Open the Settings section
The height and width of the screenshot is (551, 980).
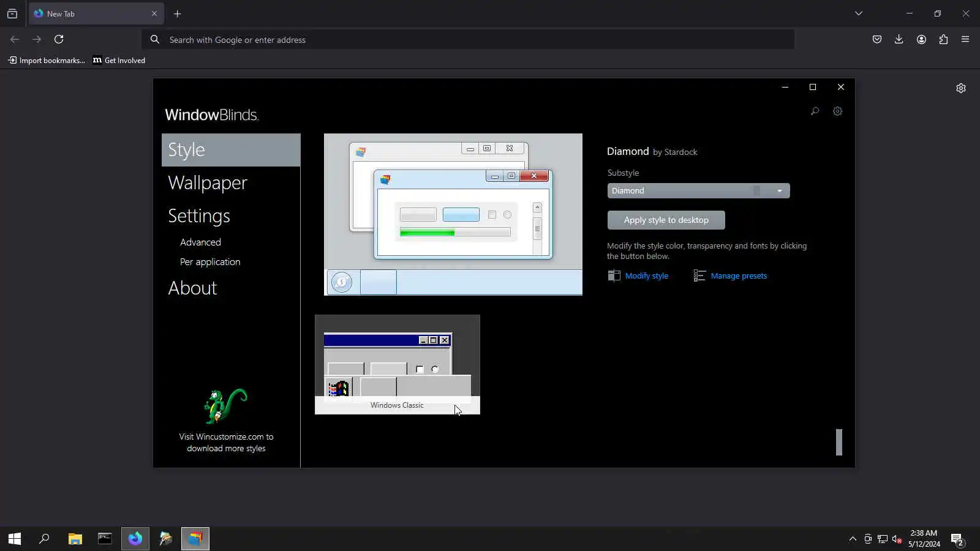[x=199, y=216]
